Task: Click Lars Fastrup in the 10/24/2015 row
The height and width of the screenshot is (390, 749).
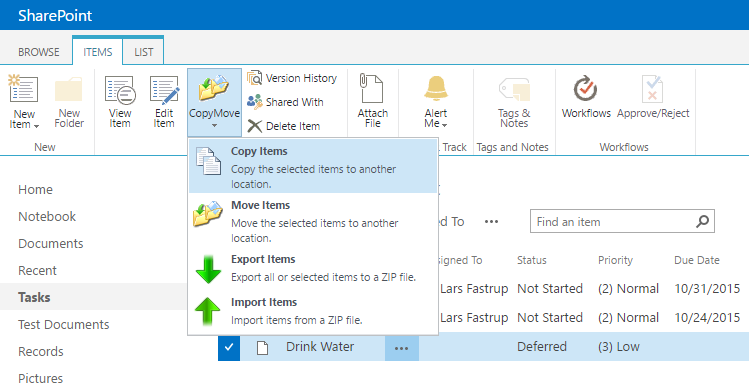Action: click(x=474, y=318)
